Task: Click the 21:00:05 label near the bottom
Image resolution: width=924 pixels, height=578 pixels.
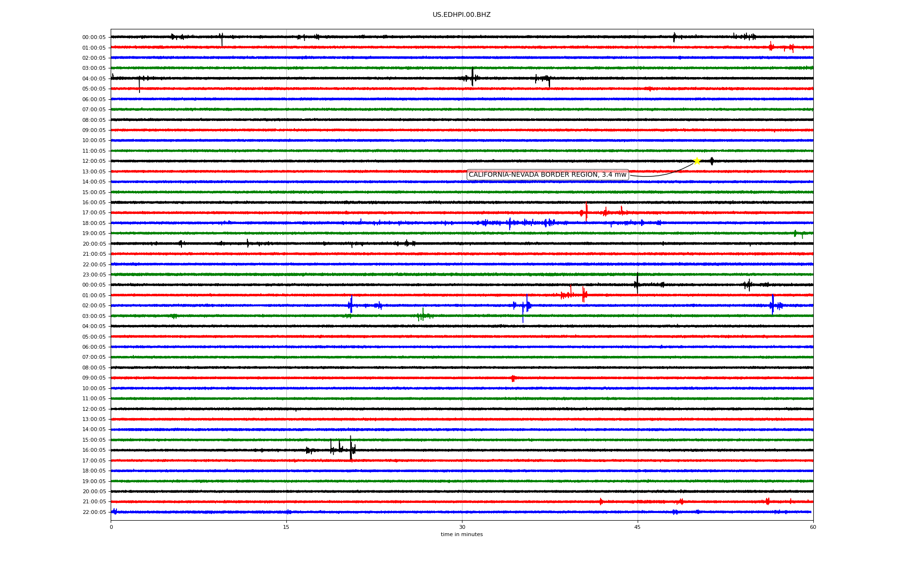Action: click(94, 502)
